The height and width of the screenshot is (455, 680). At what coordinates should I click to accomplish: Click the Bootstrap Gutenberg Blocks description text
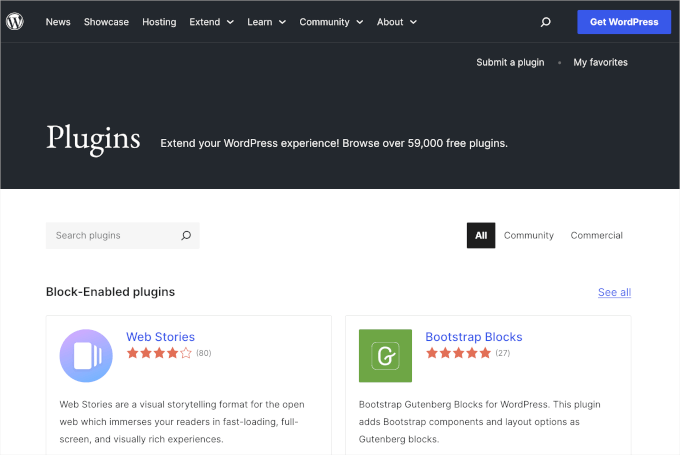(480, 422)
